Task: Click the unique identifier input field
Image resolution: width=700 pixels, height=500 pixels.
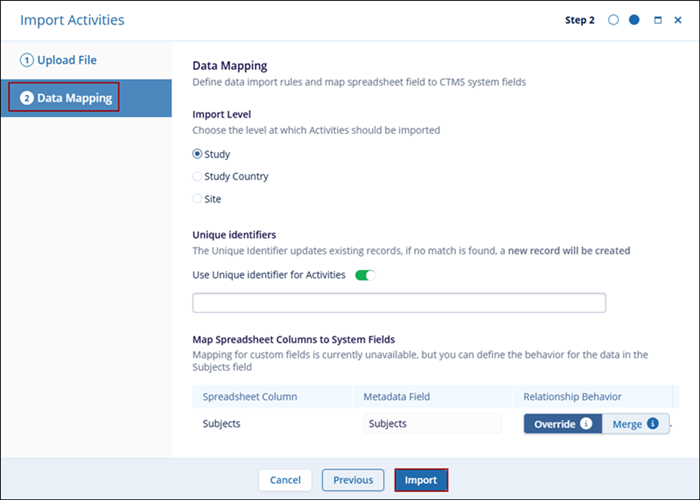Action: pos(399,303)
